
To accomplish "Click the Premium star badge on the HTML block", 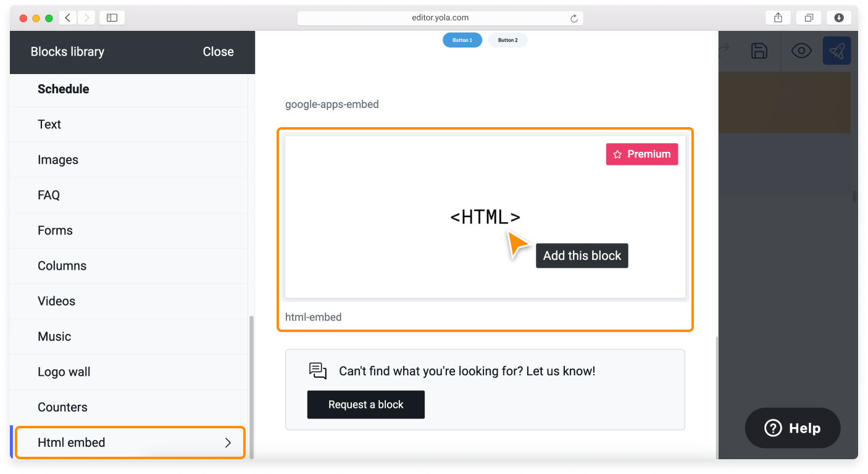I will point(641,154).
